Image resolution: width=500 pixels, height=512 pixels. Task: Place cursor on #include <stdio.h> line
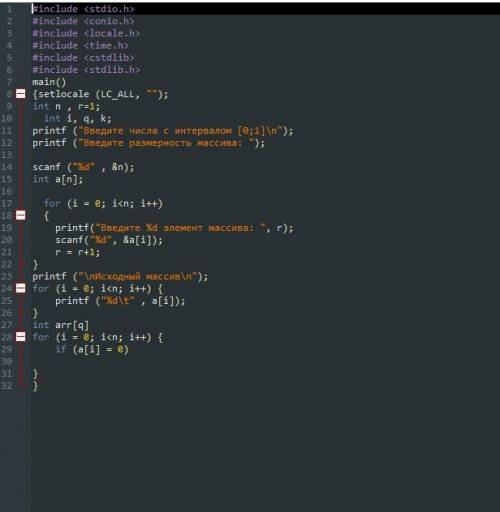[83, 9]
